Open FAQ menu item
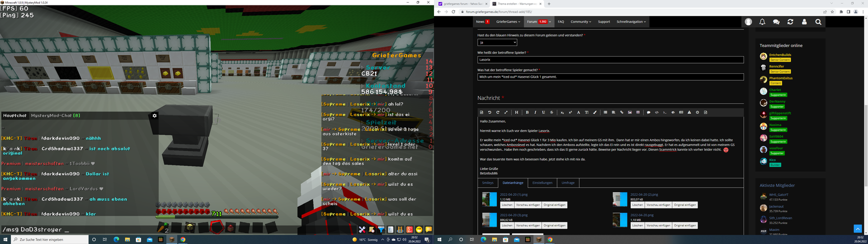 point(561,22)
